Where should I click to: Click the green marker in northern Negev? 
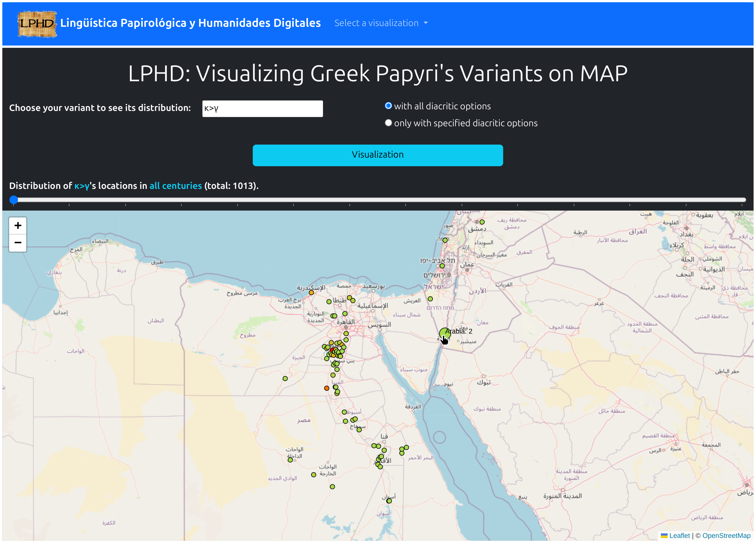pyautogui.click(x=430, y=299)
